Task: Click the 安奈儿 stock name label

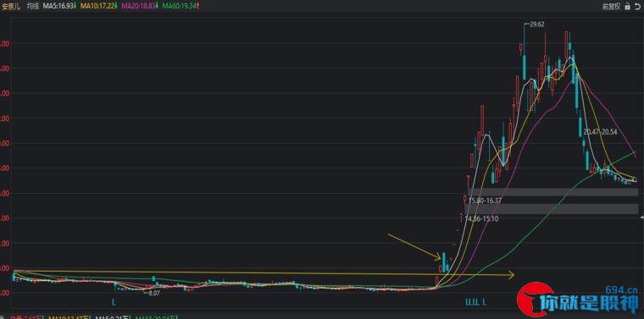Action: (12, 6)
